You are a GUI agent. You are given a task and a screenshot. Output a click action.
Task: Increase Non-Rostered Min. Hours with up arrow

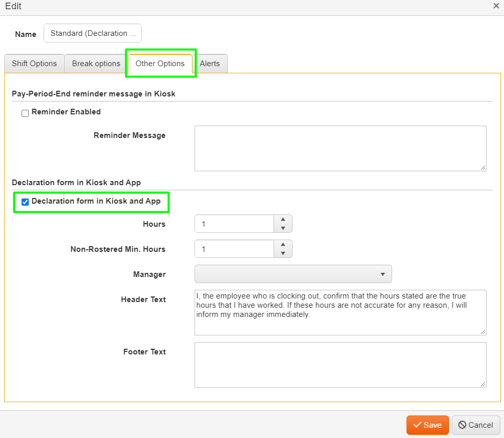pyautogui.click(x=283, y=244)
